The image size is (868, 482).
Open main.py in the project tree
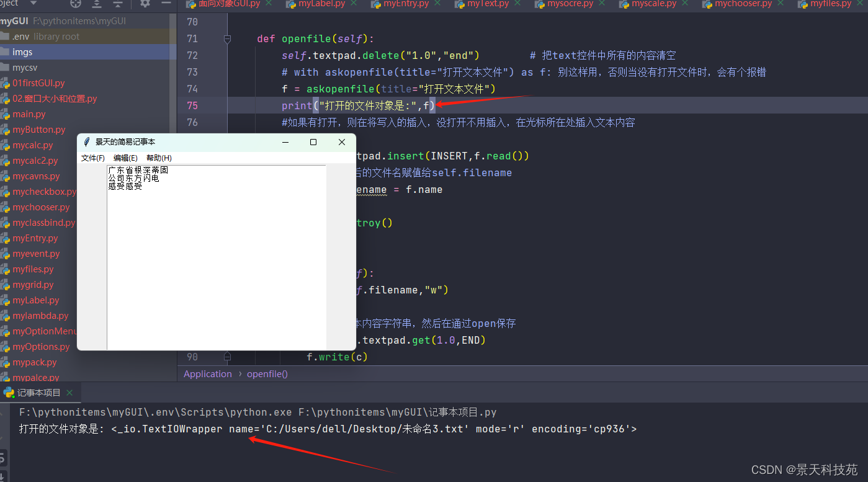[x=29, y=114]
